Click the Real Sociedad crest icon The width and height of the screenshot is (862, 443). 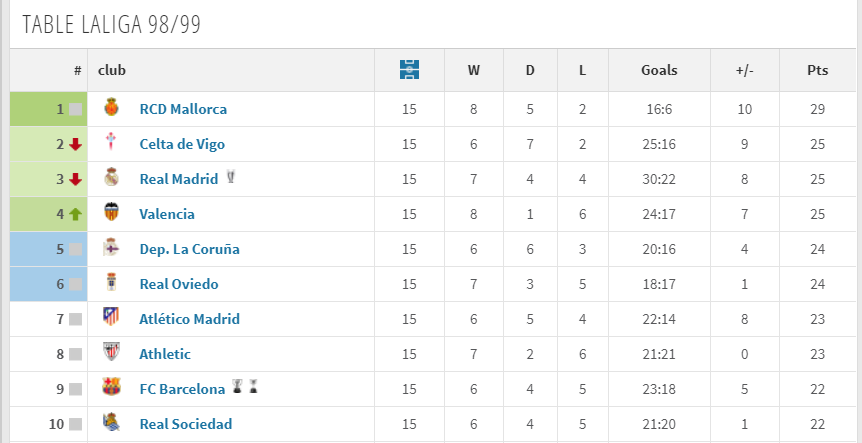111,423
